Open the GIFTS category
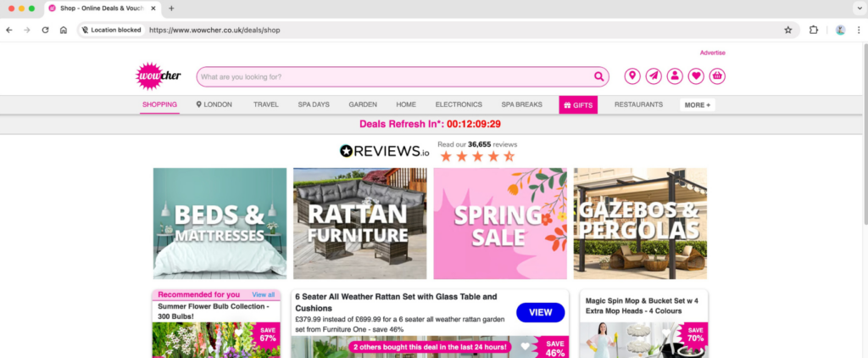Viewport: 868px width, 358px height. click(x=578, y=104)
